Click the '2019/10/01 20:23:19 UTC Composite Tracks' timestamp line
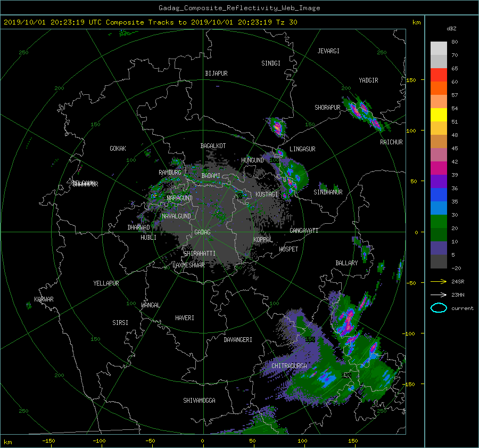479x448 pixels. click(x=150, y=22)
